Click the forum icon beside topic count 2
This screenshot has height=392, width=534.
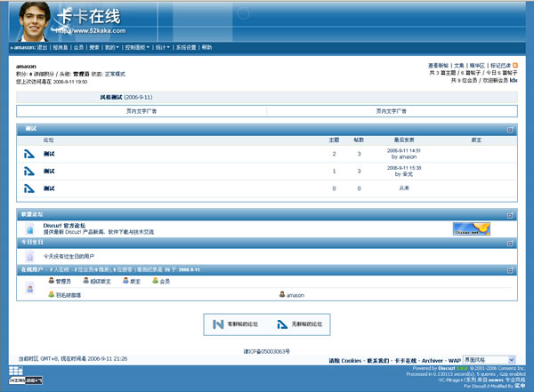[29, 154]
